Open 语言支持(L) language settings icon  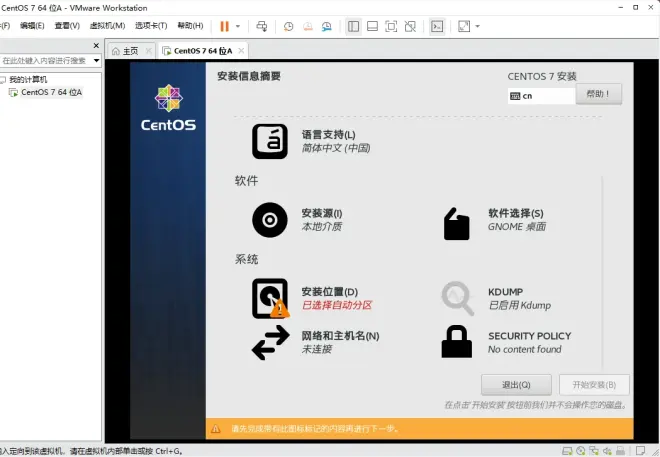(270, 141)
